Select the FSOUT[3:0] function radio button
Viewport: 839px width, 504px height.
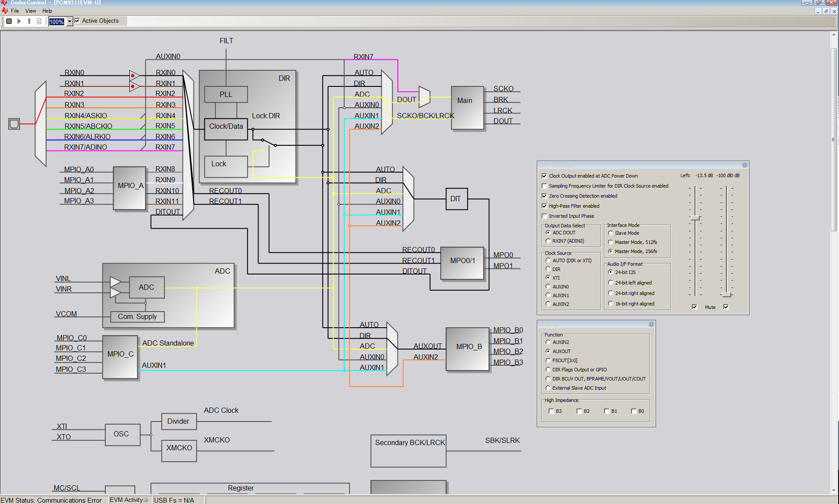(548, 360)
